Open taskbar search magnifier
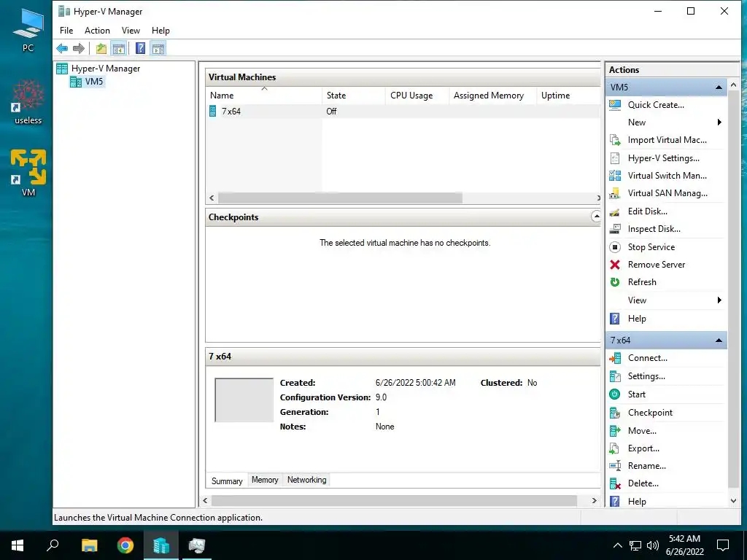 point(53,545)
